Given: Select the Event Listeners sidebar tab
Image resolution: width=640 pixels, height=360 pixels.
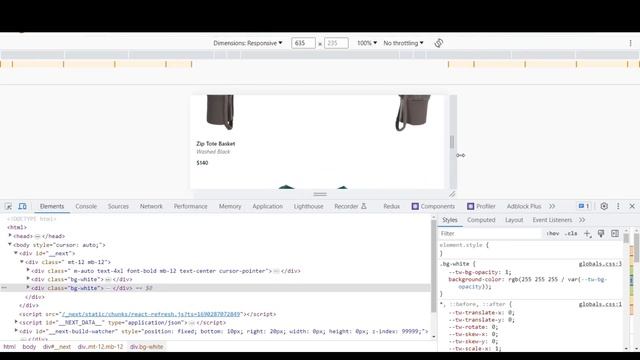Looking at the screenshot, I should pyautogui.click(x=552, y=220).
